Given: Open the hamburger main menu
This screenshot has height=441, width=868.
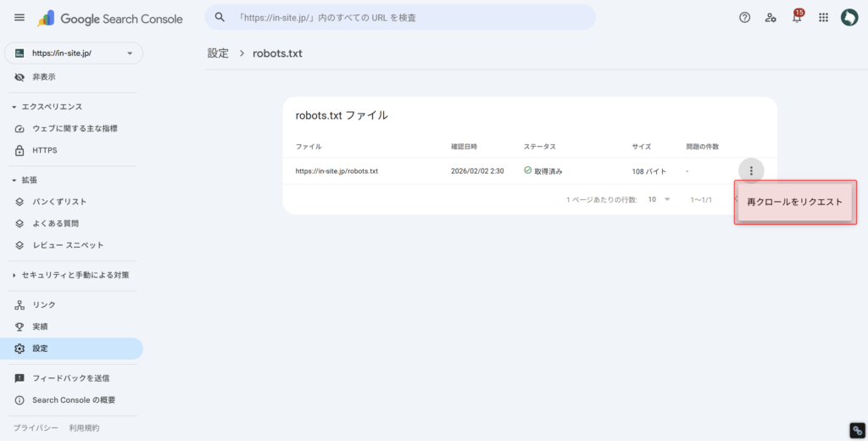Looking at the screenshot, I should click(19, 18).
